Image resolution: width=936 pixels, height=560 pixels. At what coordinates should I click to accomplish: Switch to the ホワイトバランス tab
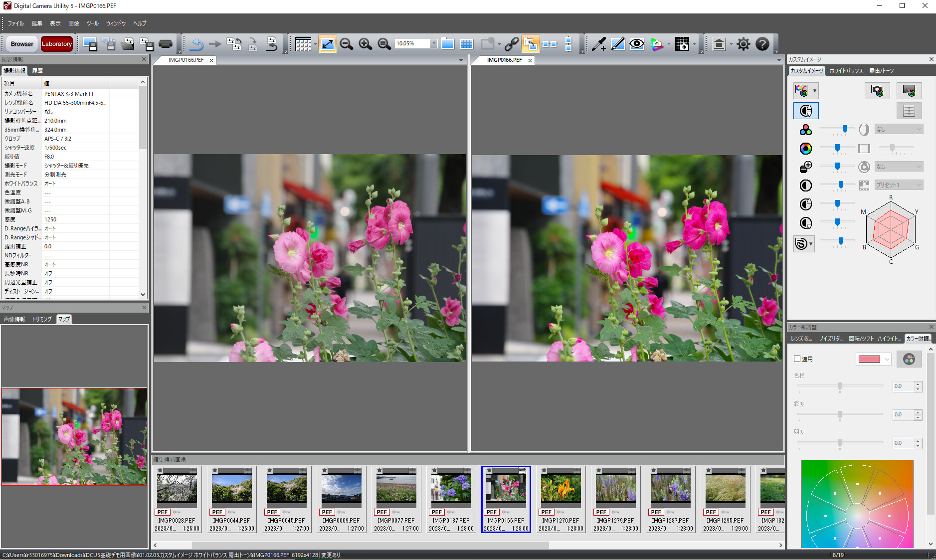(x=846, y=70)
